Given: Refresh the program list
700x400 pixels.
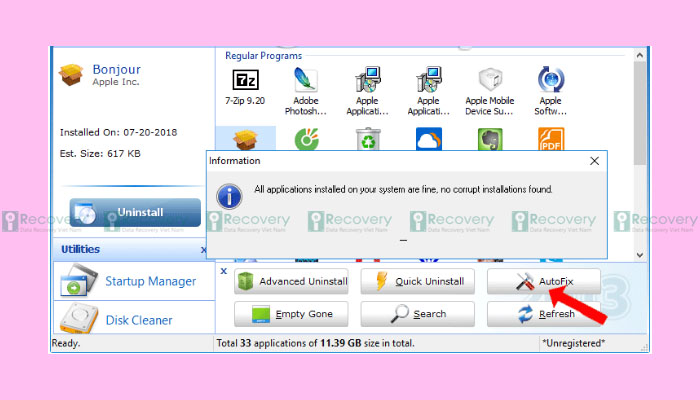Looking at the screenshot, I should coord(544,314).
